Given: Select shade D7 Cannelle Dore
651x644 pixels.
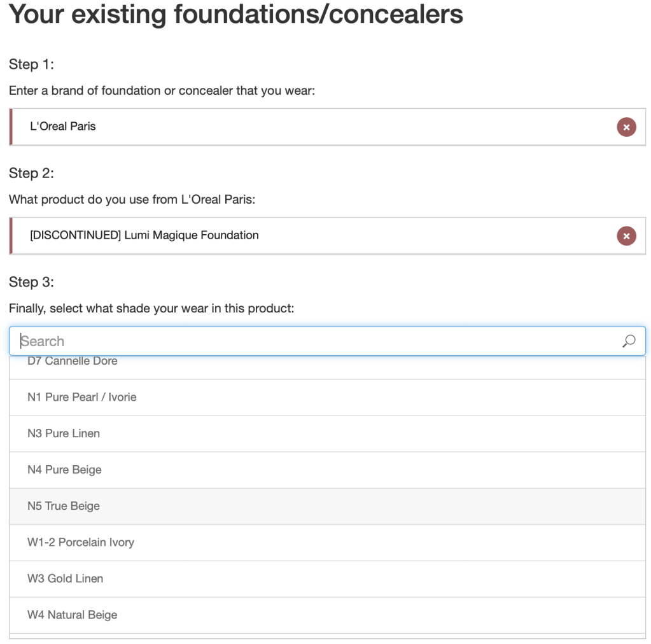Looking at the screenshot, I should (73, 362).
